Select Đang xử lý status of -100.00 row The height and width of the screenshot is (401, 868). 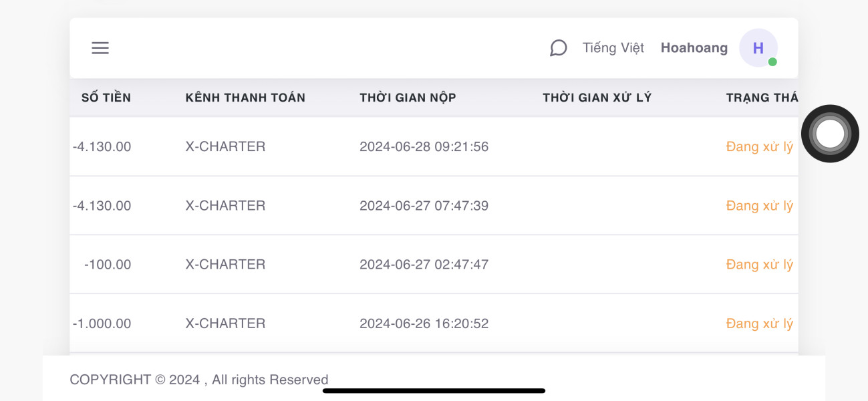tap(760, 265)
